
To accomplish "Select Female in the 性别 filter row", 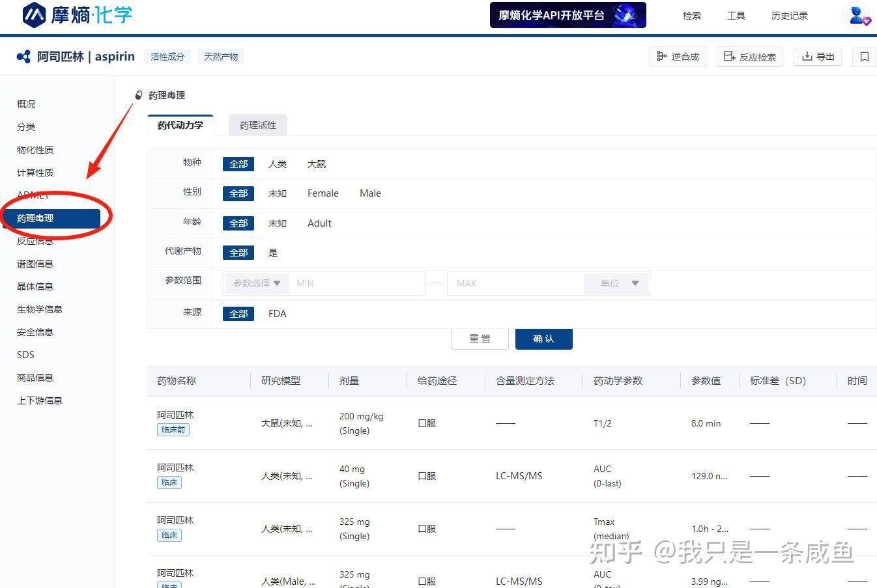I will point(323,193).
